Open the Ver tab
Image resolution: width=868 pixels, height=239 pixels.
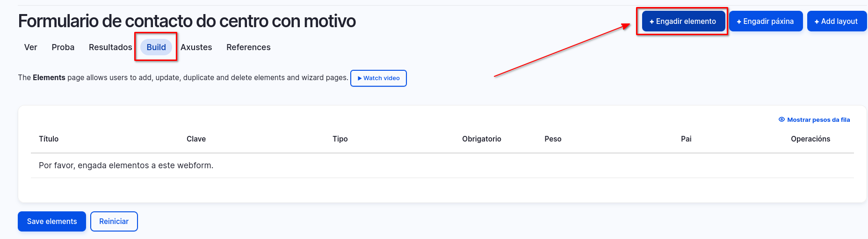[30, 47]
